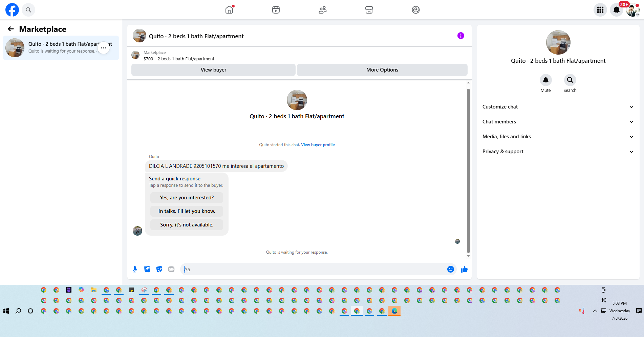
Task: Open Copilot from the taskbar
Action: 81,290
